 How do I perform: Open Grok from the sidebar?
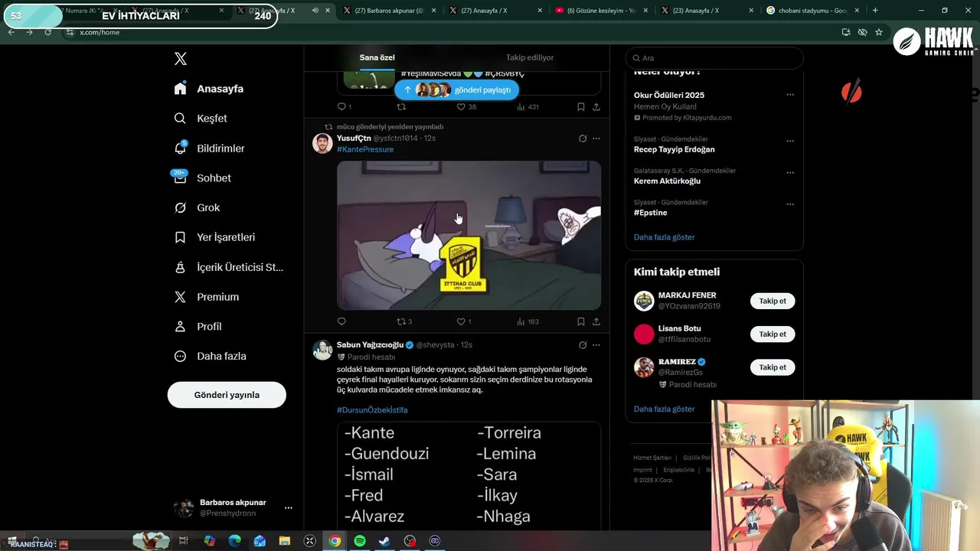198,208
